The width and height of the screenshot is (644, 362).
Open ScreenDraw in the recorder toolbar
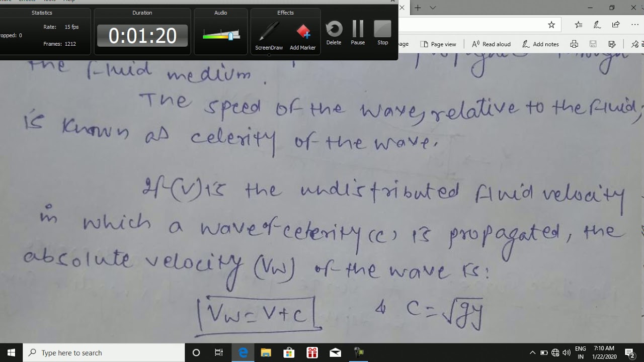tap(269, 36)
